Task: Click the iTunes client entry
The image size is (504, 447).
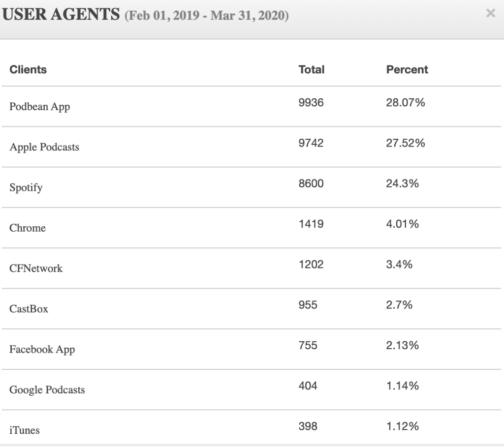Action: [25, 430]
